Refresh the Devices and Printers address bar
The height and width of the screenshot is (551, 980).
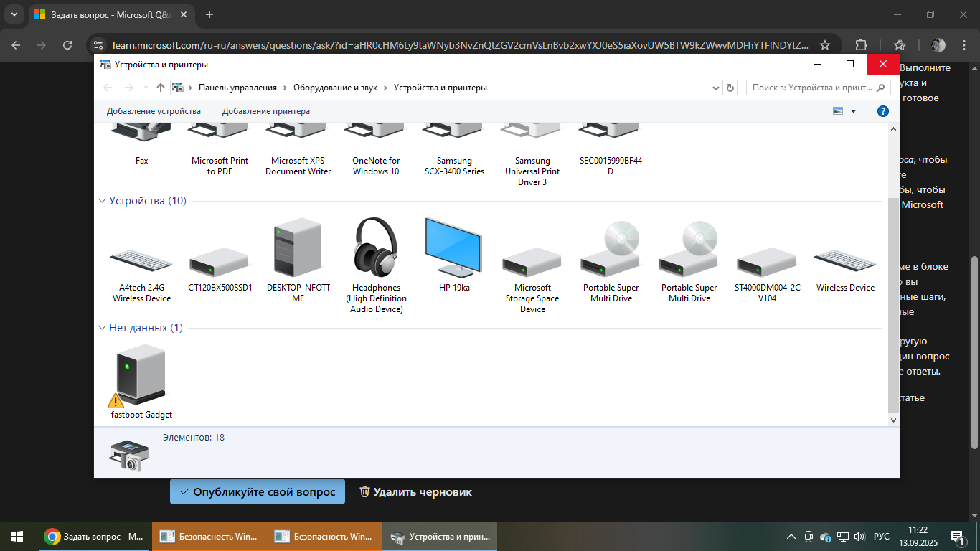730,88
